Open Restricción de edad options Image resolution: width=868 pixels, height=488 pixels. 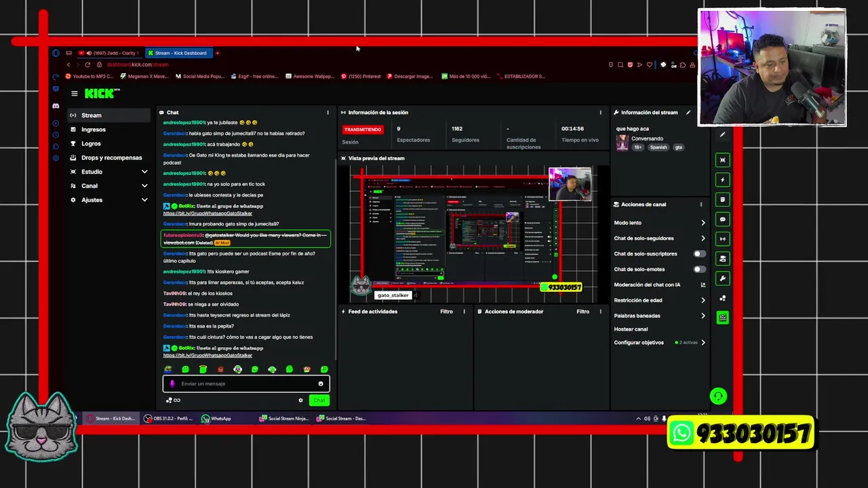(659, 300)
